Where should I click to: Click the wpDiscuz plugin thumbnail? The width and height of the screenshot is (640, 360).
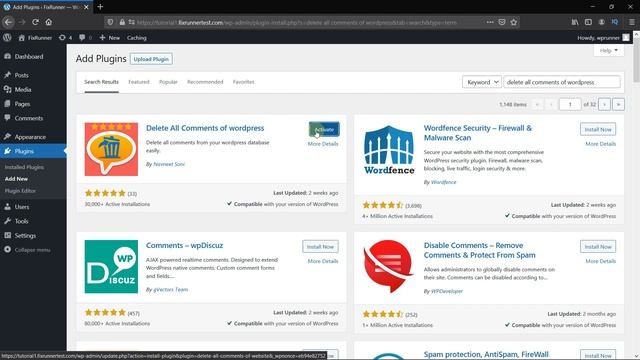point(111,267)
